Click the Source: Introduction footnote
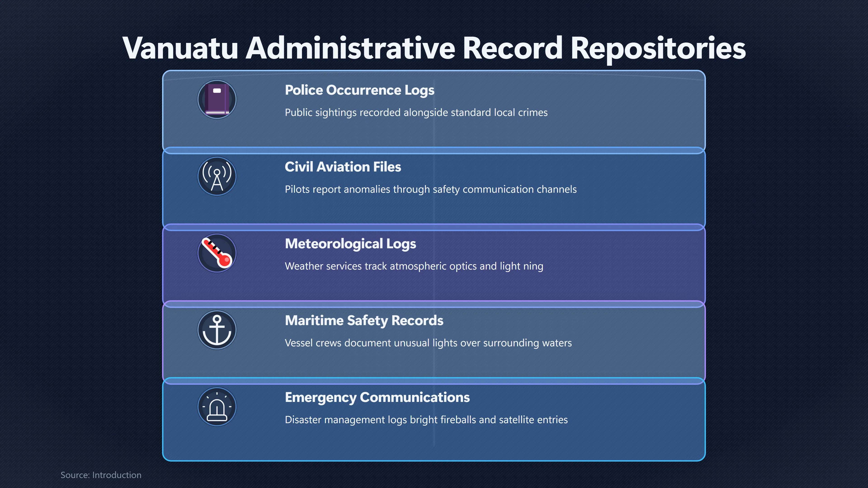Viewport: 868px width, 488px height. click(x=101, y=475)
